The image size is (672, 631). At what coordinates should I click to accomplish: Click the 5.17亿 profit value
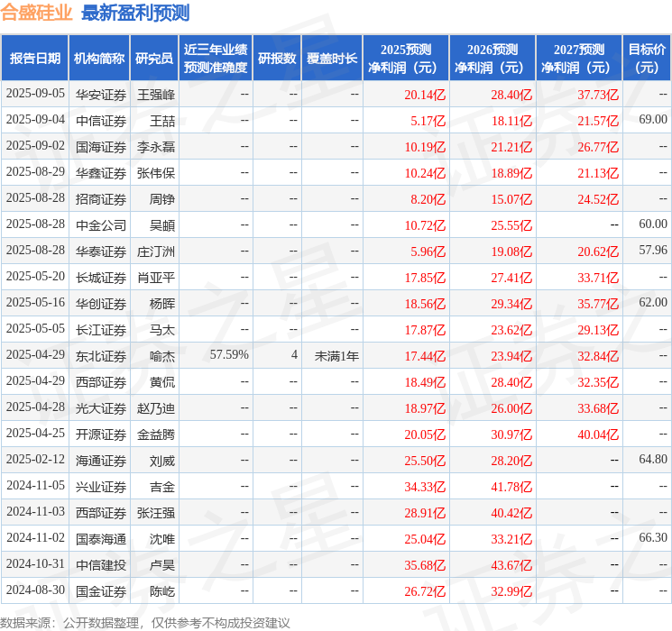(x=428, y=121)
